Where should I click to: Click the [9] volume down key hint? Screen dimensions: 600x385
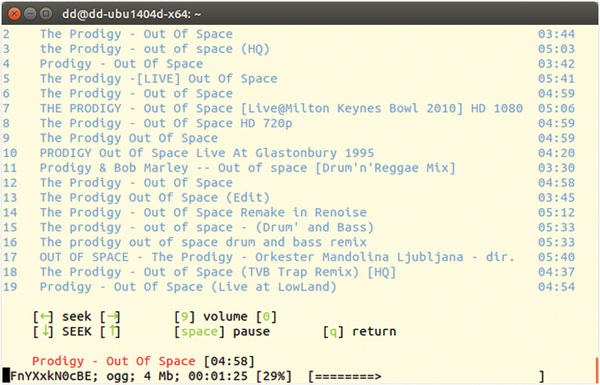click(184, 317)
